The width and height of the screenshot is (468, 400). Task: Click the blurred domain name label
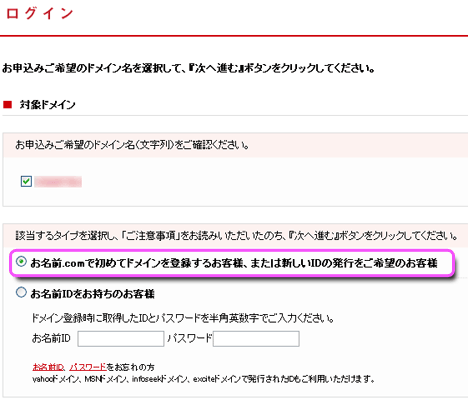(58, 182)
